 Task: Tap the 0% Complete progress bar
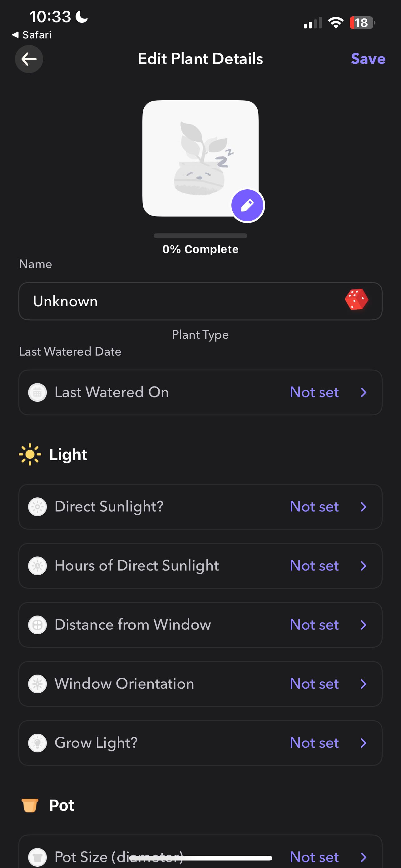pos(200,236)
